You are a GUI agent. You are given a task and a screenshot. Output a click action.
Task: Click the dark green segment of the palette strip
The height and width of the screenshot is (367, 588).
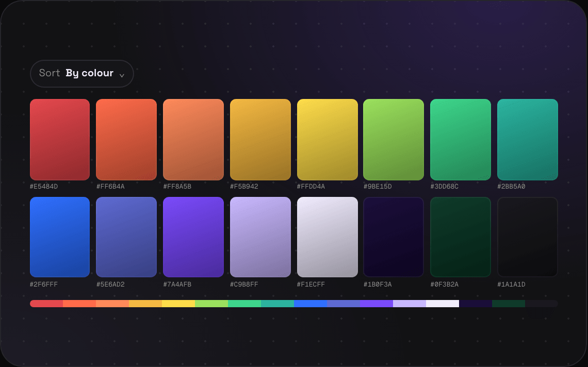[509, 304]
